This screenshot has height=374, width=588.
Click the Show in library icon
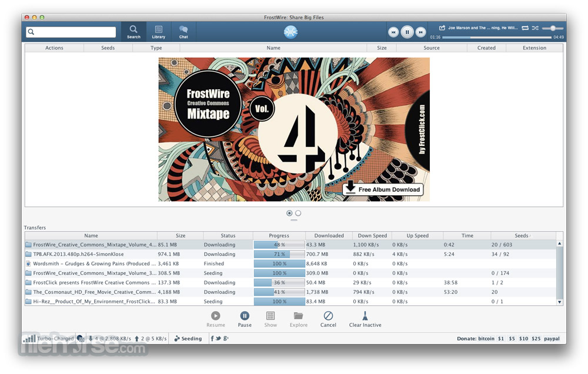click(x=270, y=315)
